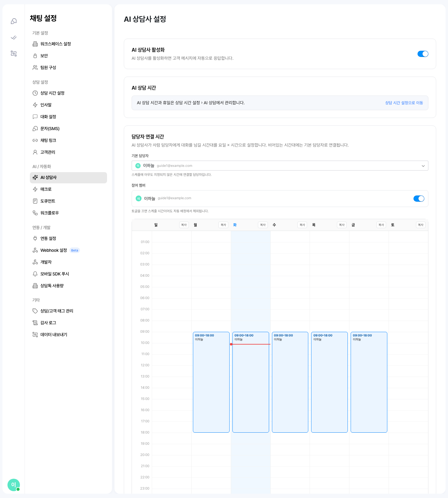Screen dimensions: 448x498
Task: Click the AI 상담사 sparkle icon
Action: click(35, 177)
